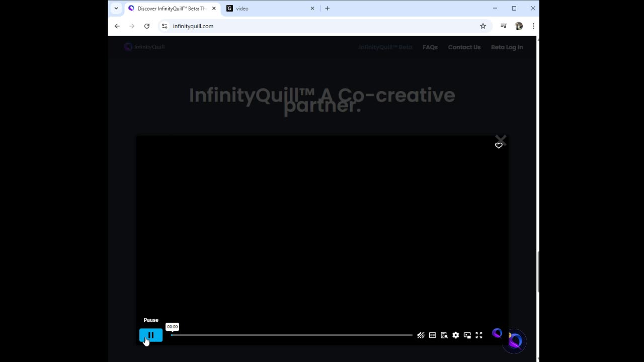Viewport: 644px width, 362px height.
Task: Open the Chrome three-dot menu
Action: pos(533,26)
